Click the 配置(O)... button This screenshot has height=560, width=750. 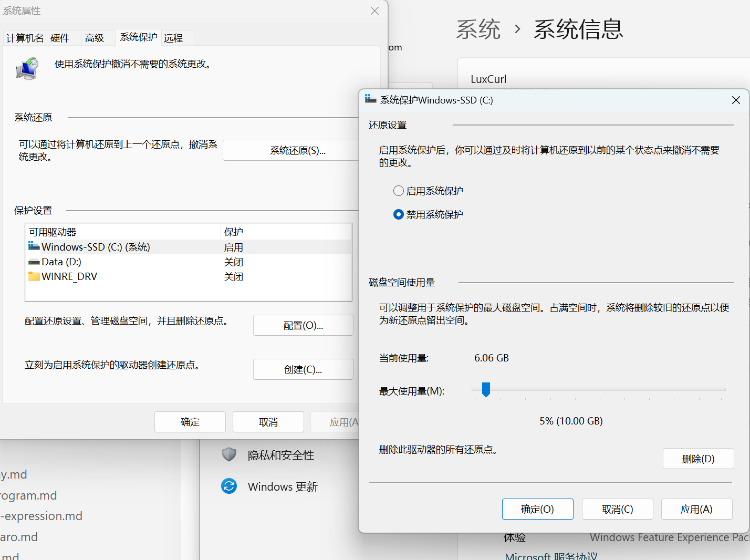[x=303, y=325]
